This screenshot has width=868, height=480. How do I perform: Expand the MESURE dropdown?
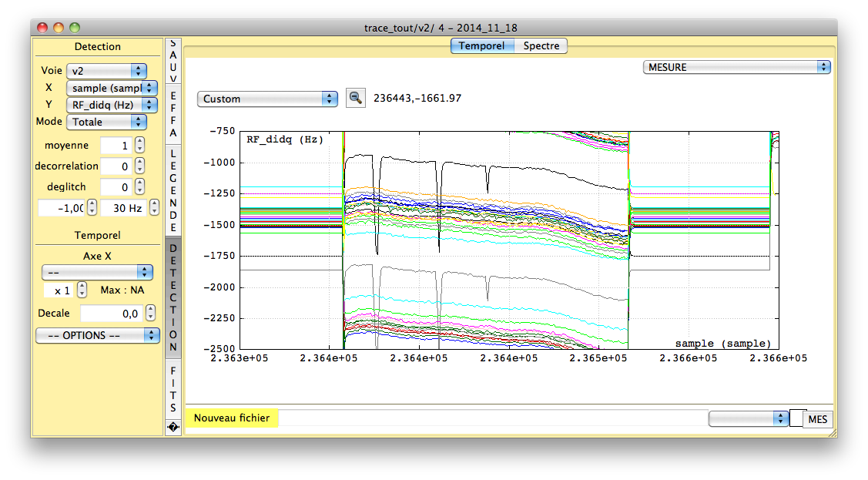[x=736, y=67]
